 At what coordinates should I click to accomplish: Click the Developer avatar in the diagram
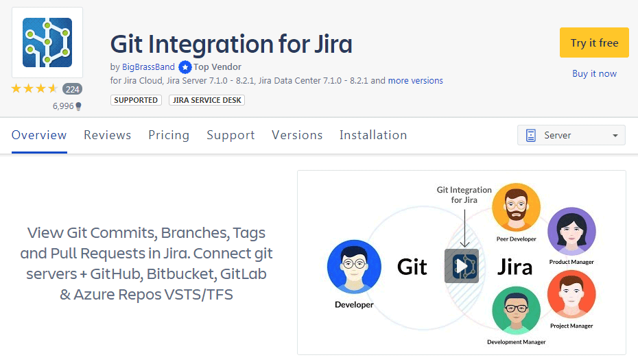(354, 267)
